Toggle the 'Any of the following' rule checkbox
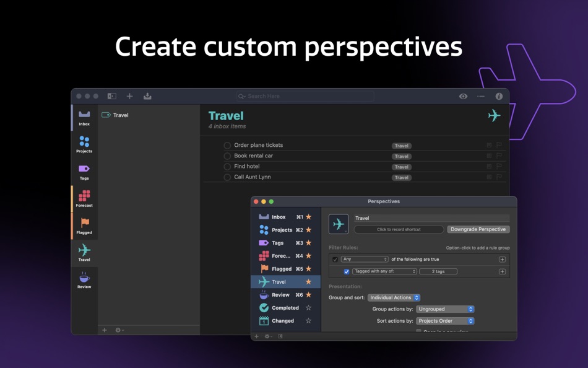The image size is (588, 368). point(335,259)
